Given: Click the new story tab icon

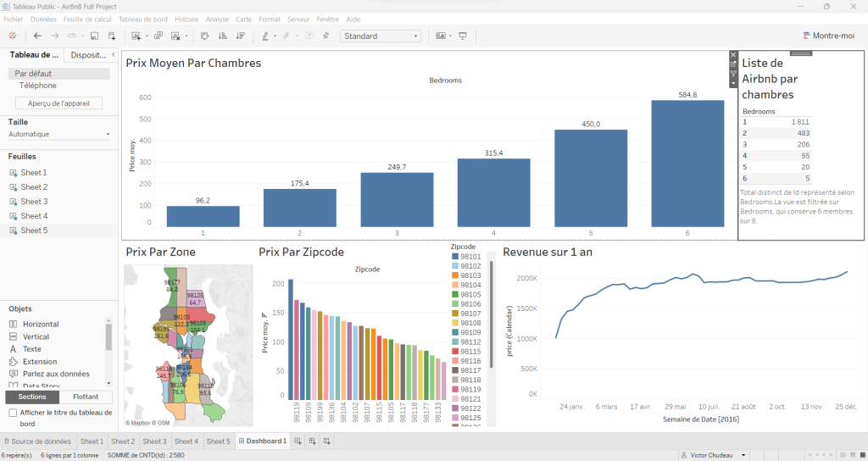Looking at the screenshot, I should click(327, 441).
